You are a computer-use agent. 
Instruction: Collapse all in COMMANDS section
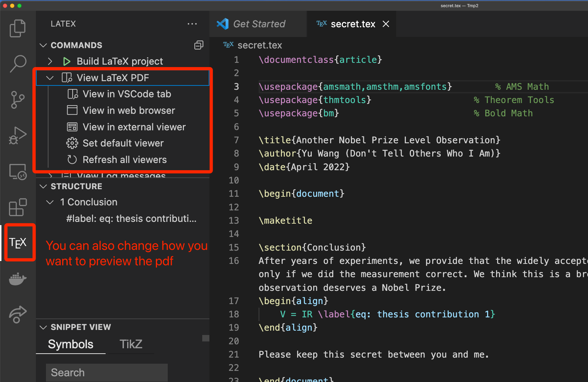[x=199, y=45]
